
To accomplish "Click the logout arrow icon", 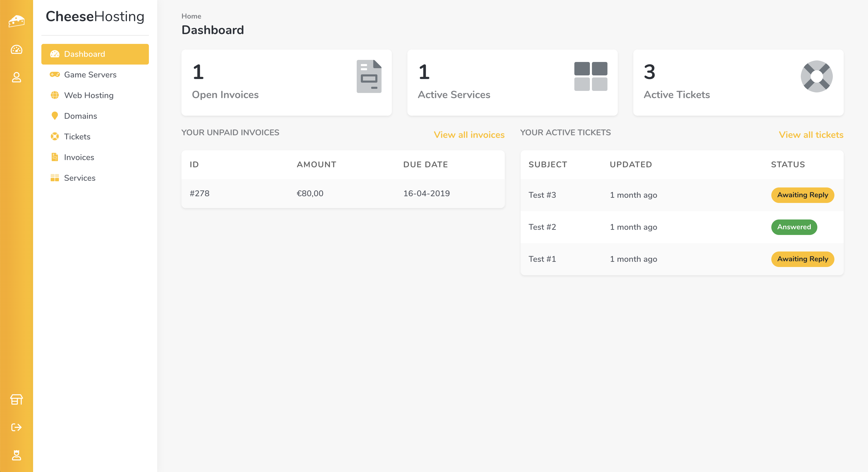I will (x=16, y=427).
